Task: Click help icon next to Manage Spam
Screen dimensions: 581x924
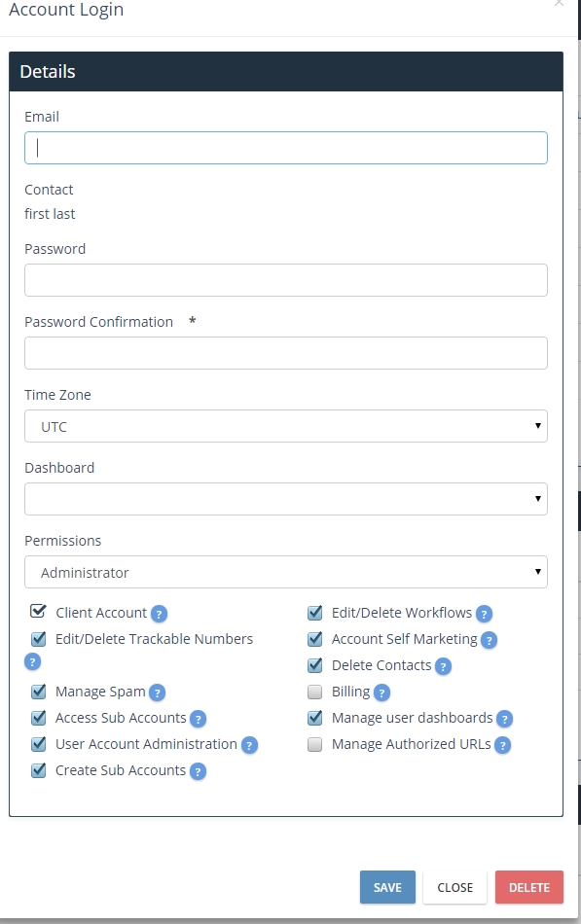Action: (x=157, y=693)
